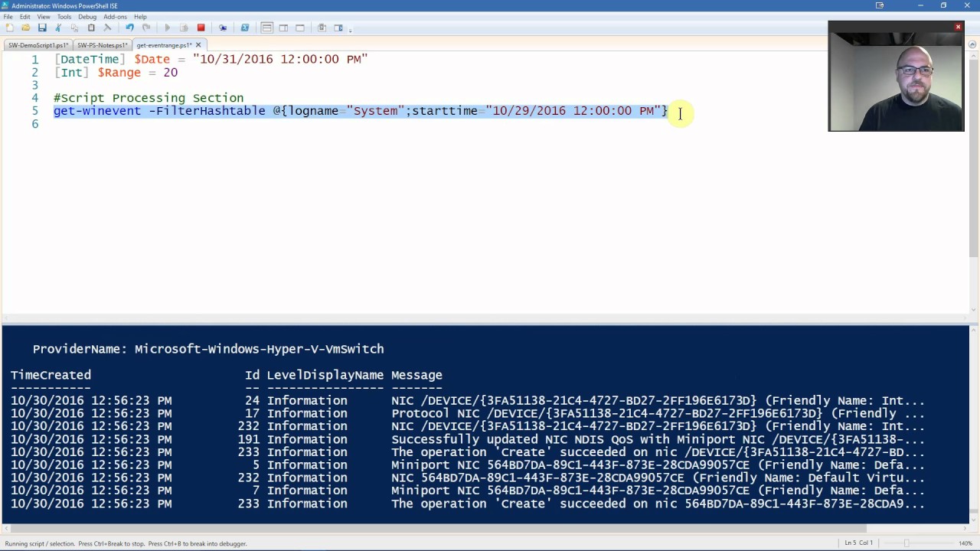The width and height of the screenshot is (980, 551).
Task: Open the Add-ons menu
Action: pyautogui.click(x=116, y=16)
